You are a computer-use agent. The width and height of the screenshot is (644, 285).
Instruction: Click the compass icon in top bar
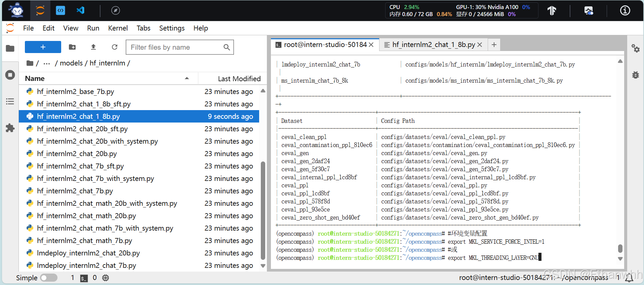click(115, 10)
